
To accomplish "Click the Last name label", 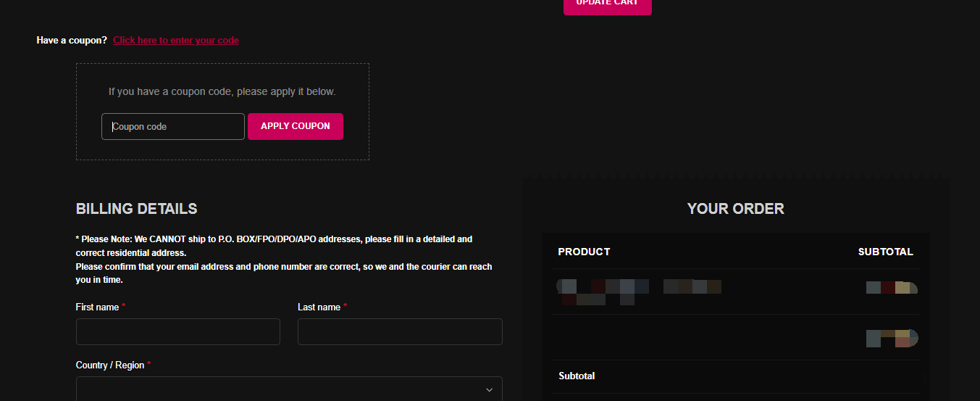I will tap(319, 307).
